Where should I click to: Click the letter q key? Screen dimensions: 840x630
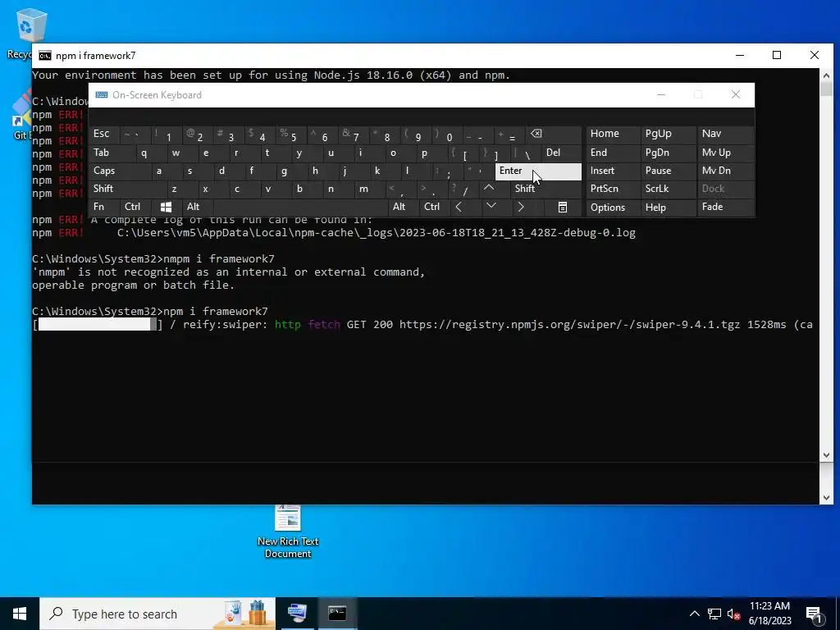pos(150,153)
